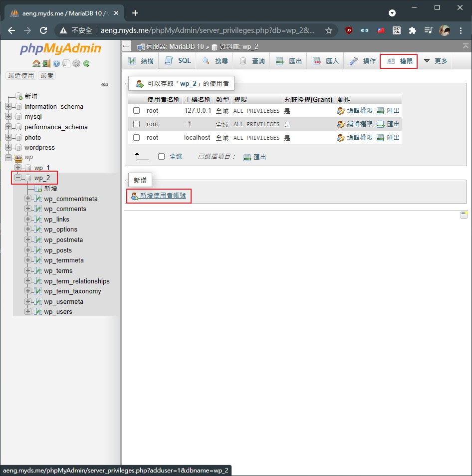The image size is (472, 476).
Task: Expand the wp_1 database node
Action: [x=18, y=167]
